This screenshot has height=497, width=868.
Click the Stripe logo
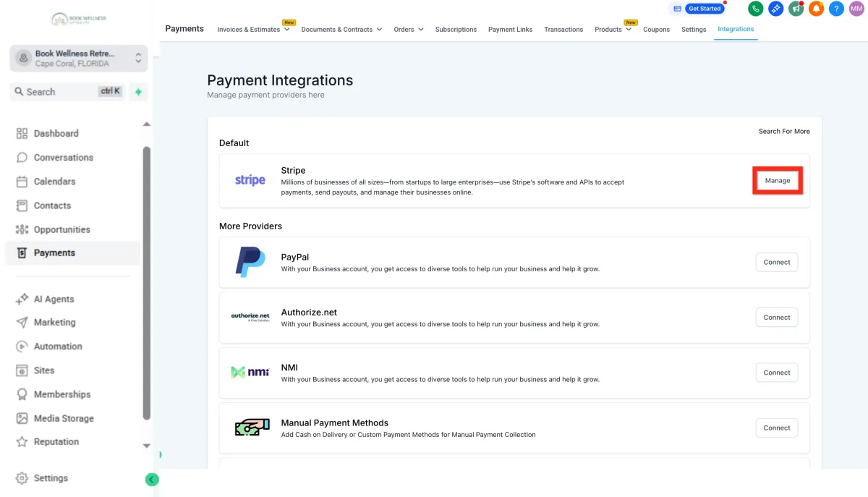tap(250, 180)
